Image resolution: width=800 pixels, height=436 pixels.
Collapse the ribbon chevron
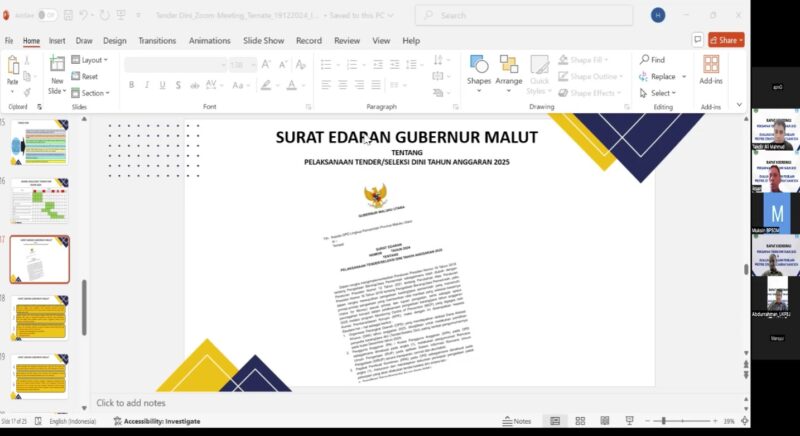tap(739, 105)
